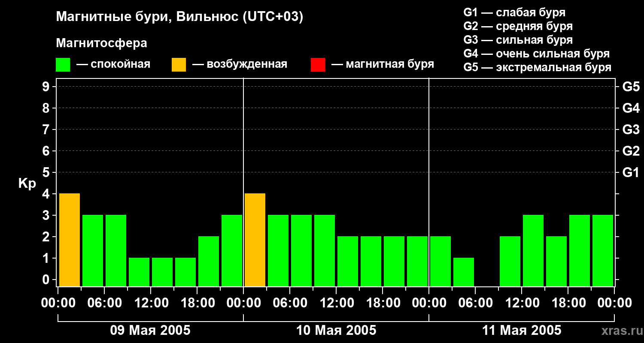The width and height of the screenshot is (644, 343).
Task: Click the 'G5 — экстремальная буря' legend line
Action: tap(537, 67)
